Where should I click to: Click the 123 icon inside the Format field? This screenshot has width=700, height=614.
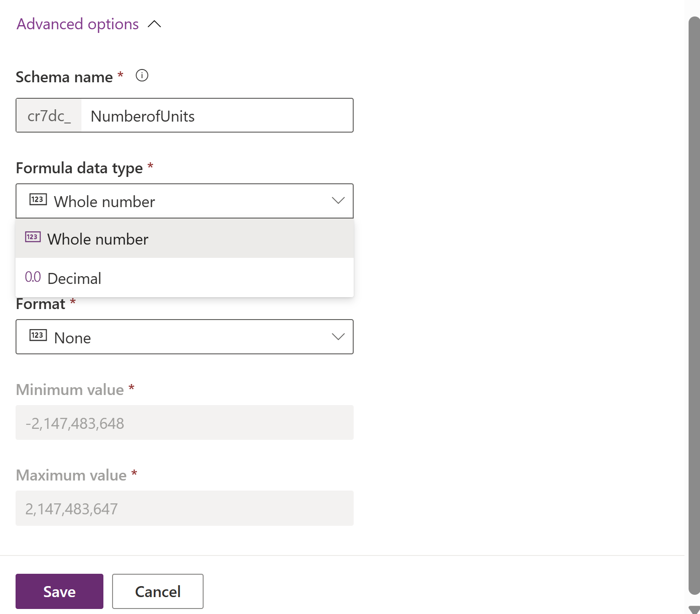(x=38, y=335)
